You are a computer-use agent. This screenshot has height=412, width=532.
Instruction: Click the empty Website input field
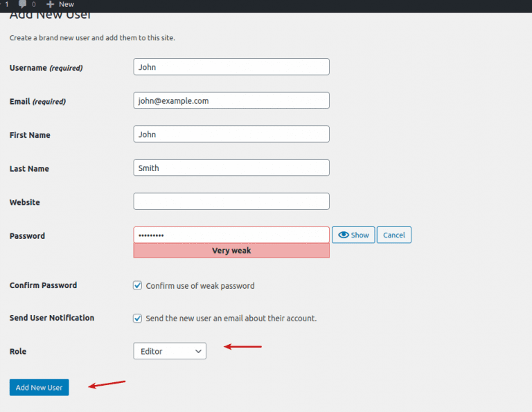click(x=231, y=201)
